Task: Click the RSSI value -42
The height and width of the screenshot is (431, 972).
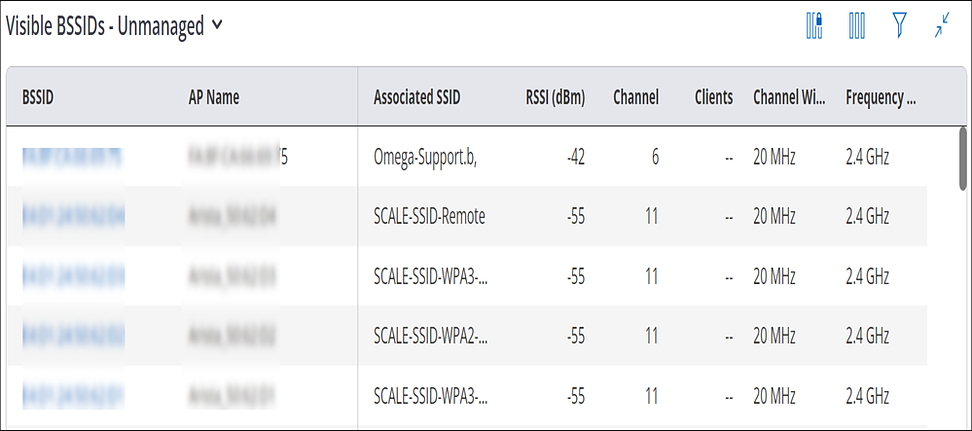Action: tap(575, 158)
